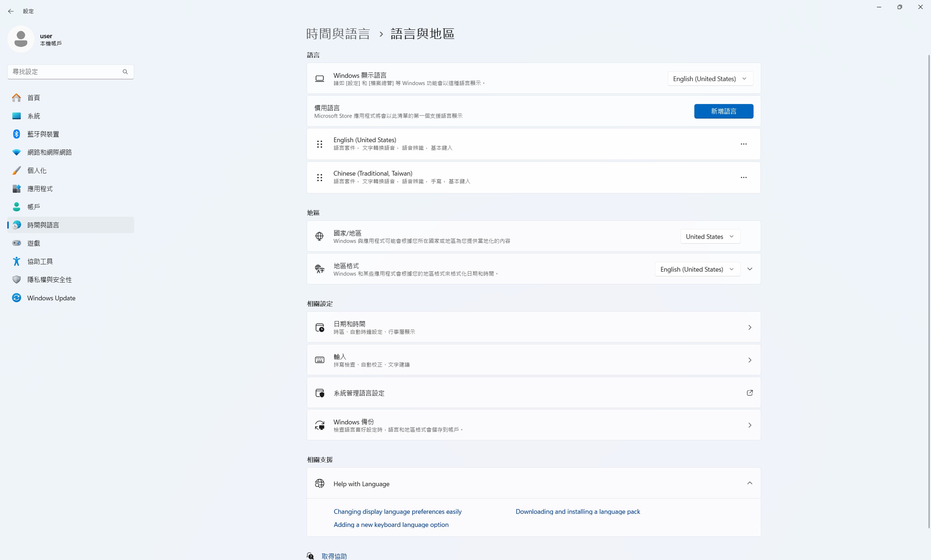This screenshot has width=931, height=560.
Task: Open 國家/地區 United States dropdown
Action: pyautogui.click(x=710, y=237)
